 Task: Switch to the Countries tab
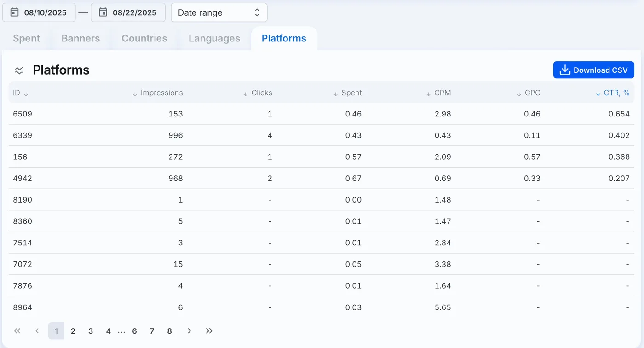(x=144, y=38)
